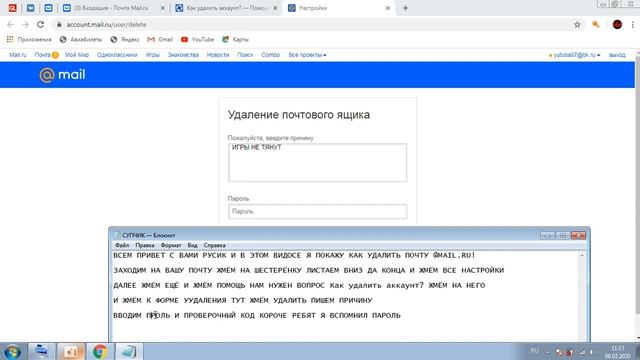Open the Яндекс bookmark
The width and height of the screenshot is (640, 360).
click(125, 40)
